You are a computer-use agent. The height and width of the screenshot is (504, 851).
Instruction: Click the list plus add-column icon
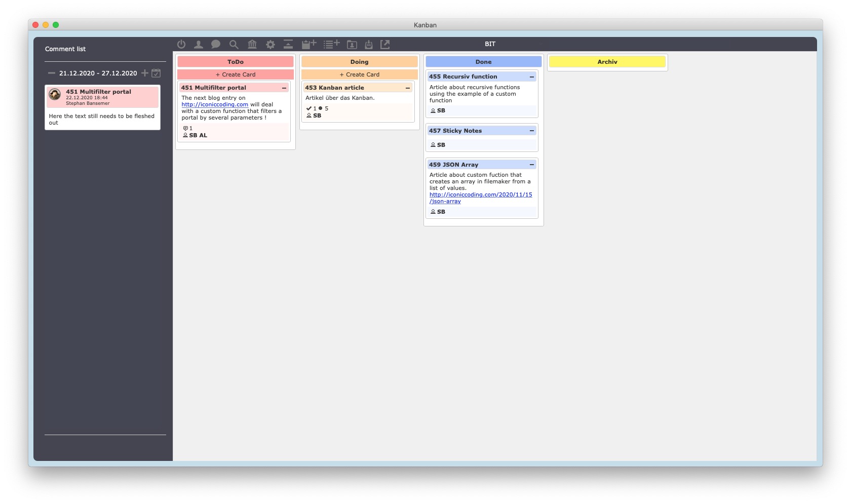point(331,45)
